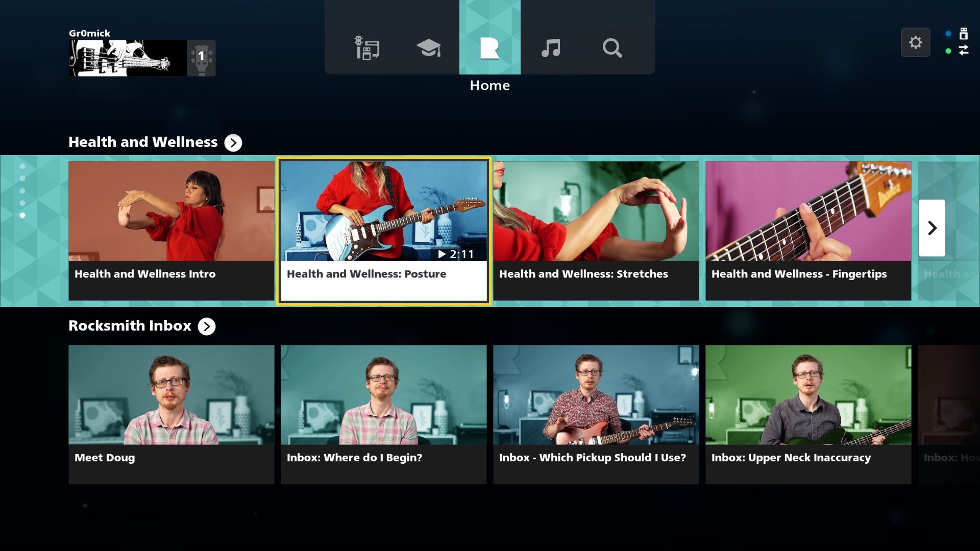The height and width of the screenshot is (551, 980).
Task: Open Inbox: Upper Neck Inaccuracy video
Action: 808,414
